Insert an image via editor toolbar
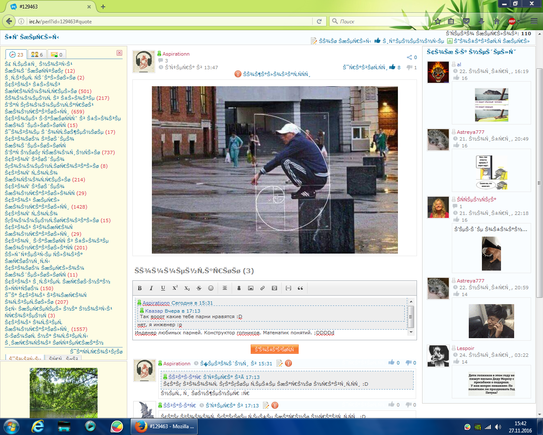The width and height of the screenshot is (543, 435). pyautogui.click(x=251, y=288)
